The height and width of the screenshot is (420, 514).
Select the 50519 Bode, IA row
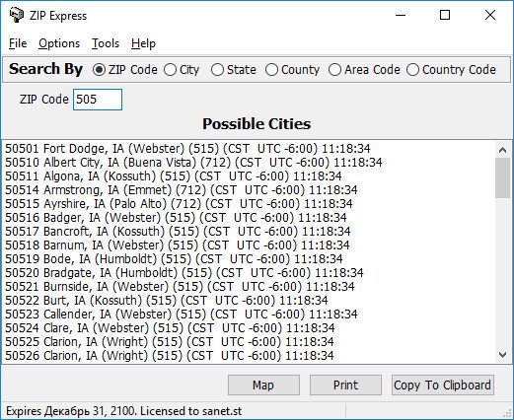[x=174, y=259]
